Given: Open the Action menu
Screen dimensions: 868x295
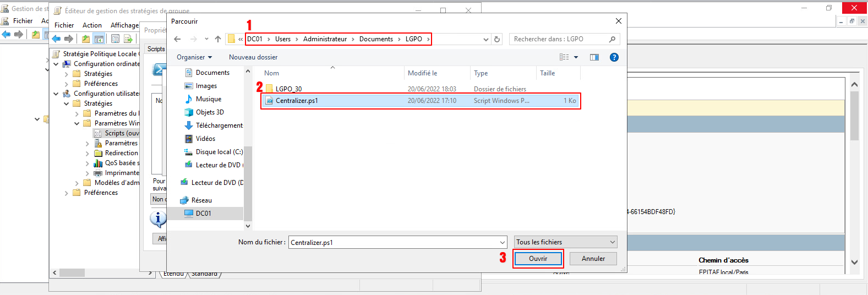Looking at the screenshot, I should click(92, 25).
